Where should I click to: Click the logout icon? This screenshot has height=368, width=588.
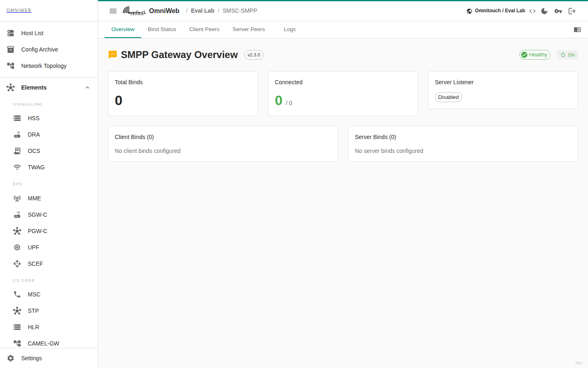[572, 11]
